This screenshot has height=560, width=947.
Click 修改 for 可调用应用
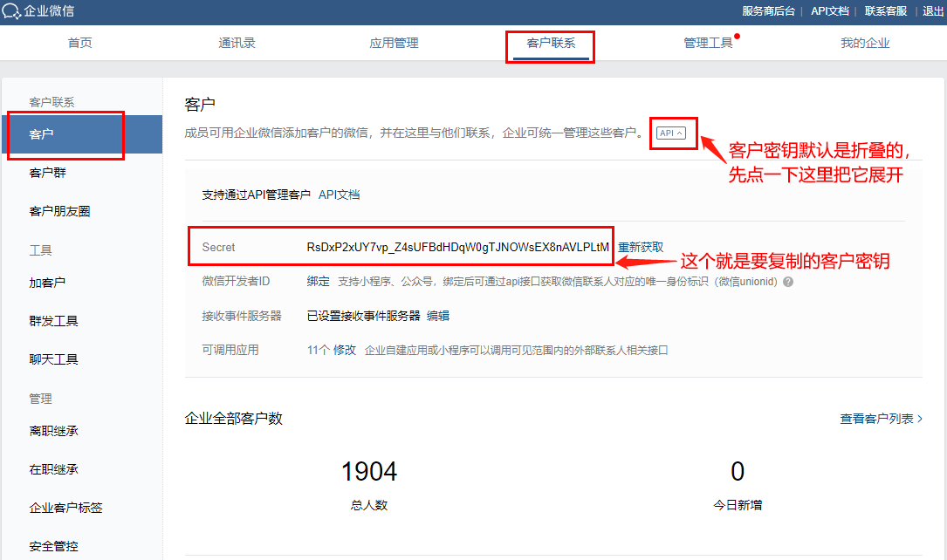tap(344, 351)
